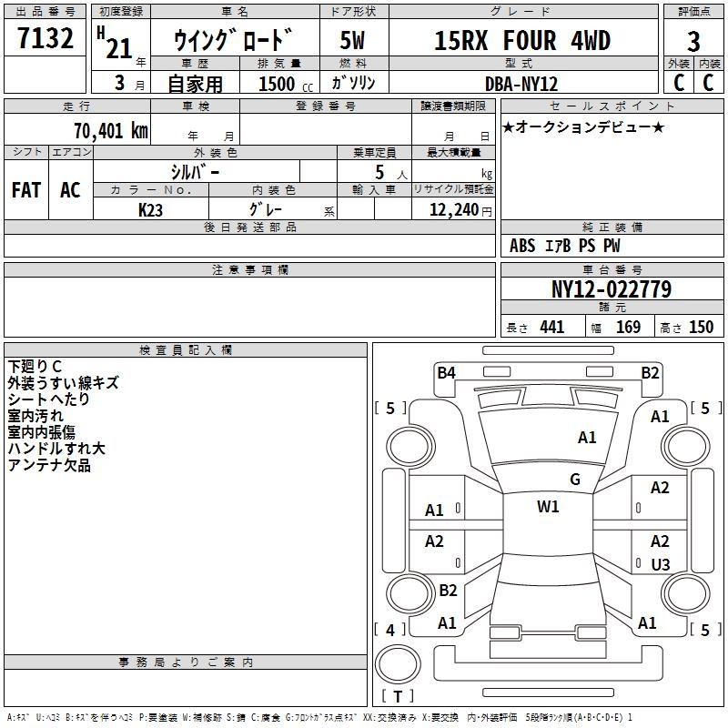Click the AC air conditioner cell
This screenshot has width=728, height=728.
(x=70, y=190)
